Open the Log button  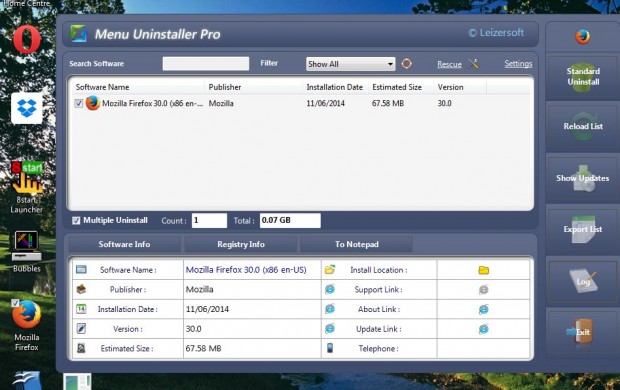point(583,282)
